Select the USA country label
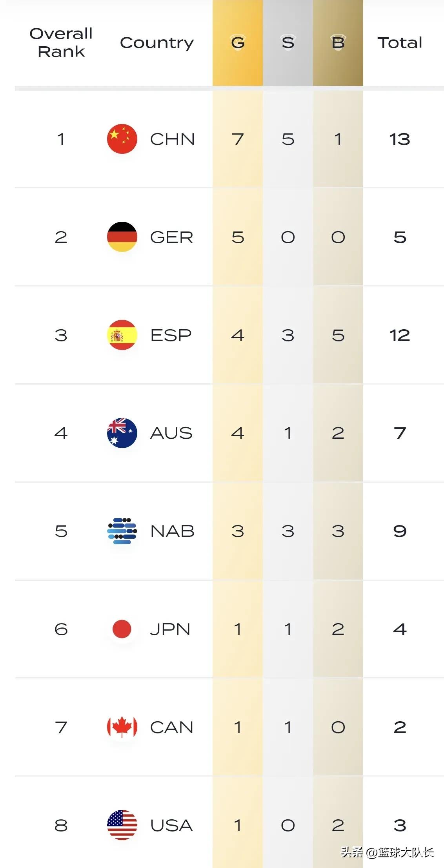Viewport: 444px width, 868px height. click(171, 825)
